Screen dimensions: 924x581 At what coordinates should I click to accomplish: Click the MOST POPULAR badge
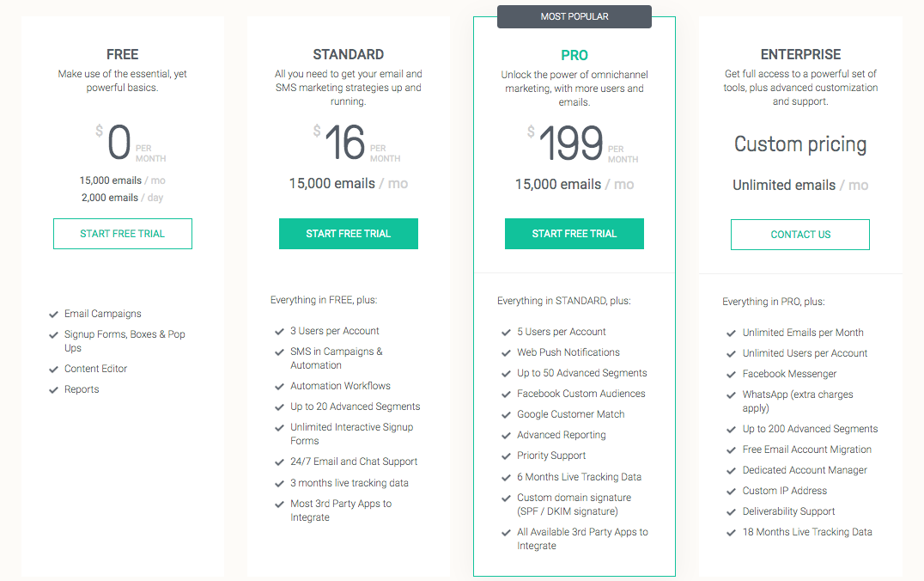point(574,16)
